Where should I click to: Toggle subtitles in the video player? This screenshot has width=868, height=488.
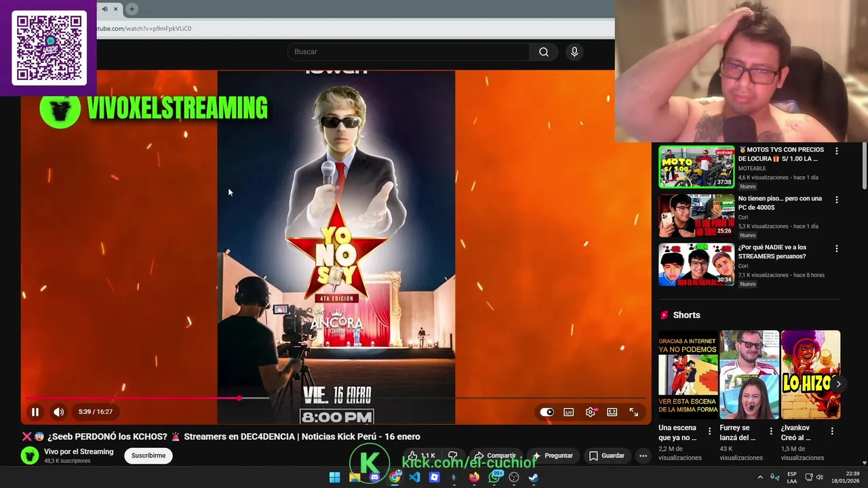pos(569,412)
